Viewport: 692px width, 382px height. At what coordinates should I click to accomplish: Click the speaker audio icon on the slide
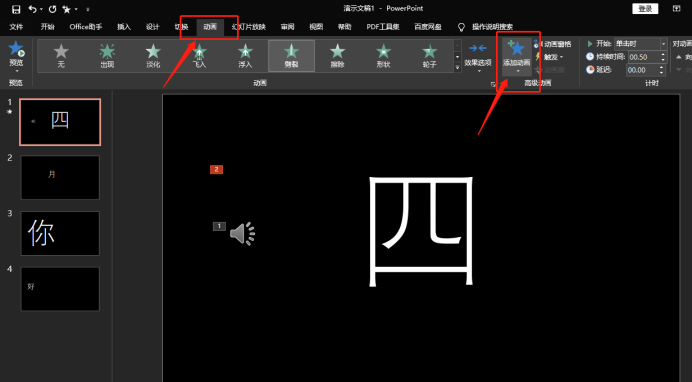(243, 233)
